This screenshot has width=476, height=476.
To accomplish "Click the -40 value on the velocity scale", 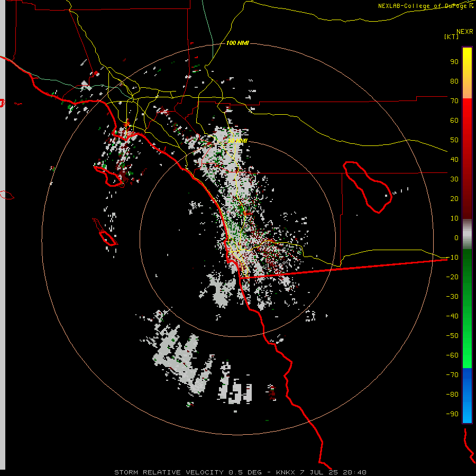I will (x=452, y=316).
